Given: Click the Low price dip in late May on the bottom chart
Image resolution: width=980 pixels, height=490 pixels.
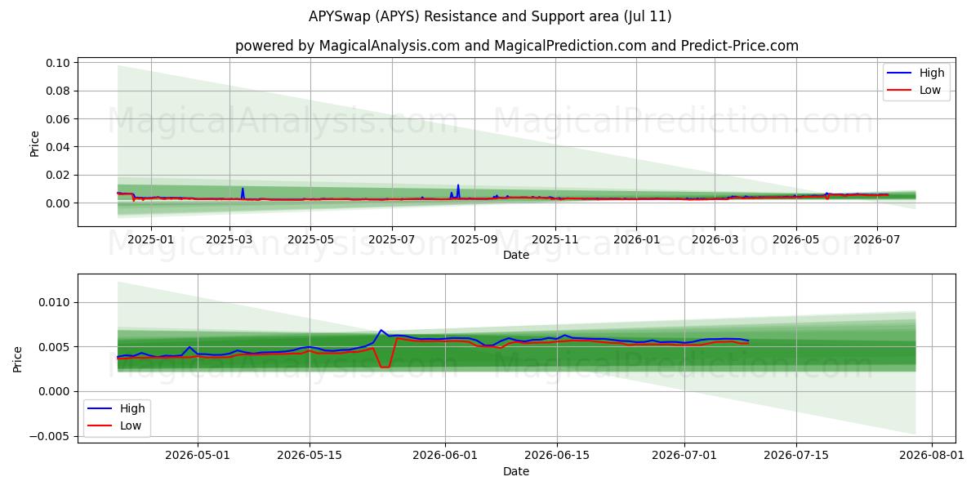Looking at the screenshot, I should 385,367.
